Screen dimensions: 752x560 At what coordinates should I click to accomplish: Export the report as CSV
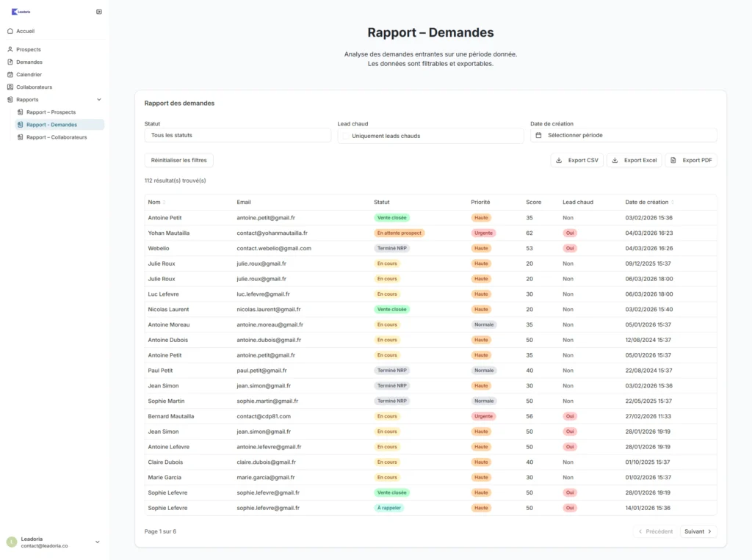(576, 160)
